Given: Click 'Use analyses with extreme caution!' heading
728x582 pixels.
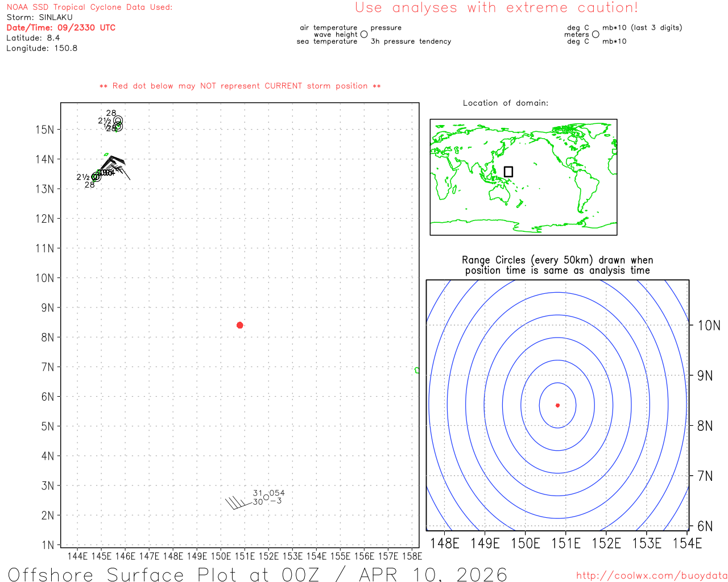Looking at the screenshot, I should (x=497, y=7).
